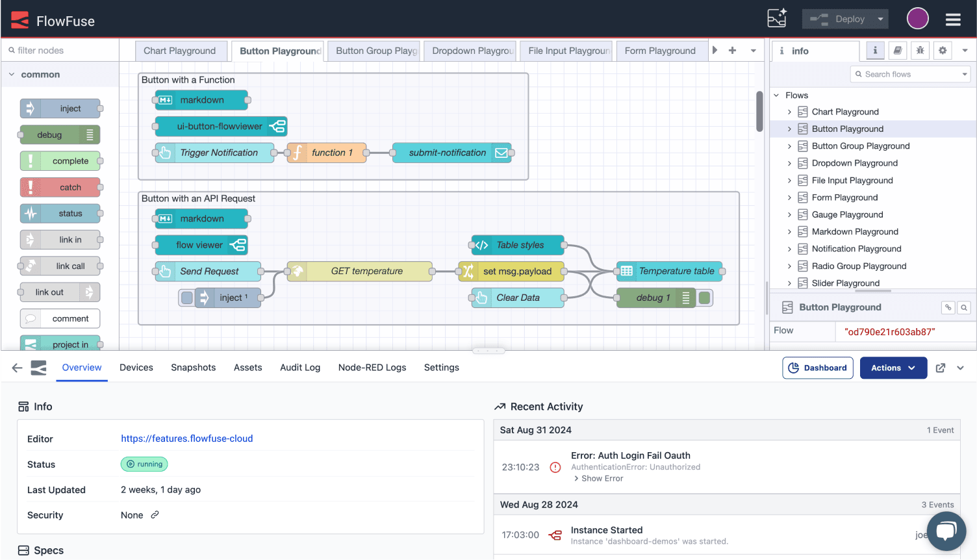Expand the Chart Playground flow in Flows list
The width and height of the screenshot is (977, 560).
click(x=790, y=112)
